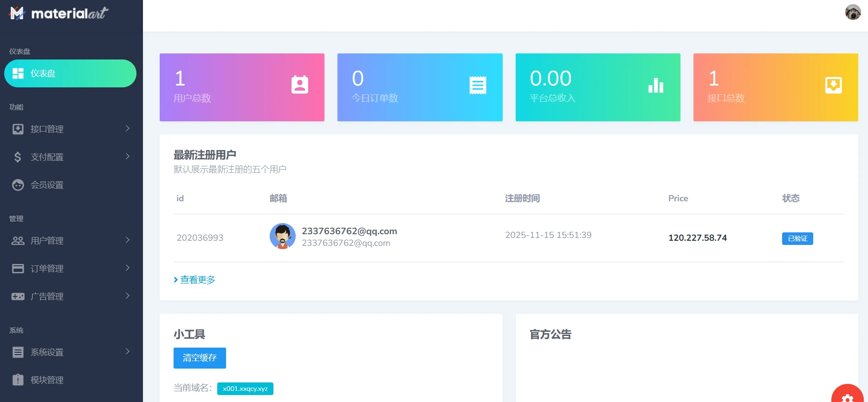868x402 pixels.
Task: Open the 用户管理 menu
Action: (x=70, y=241)
